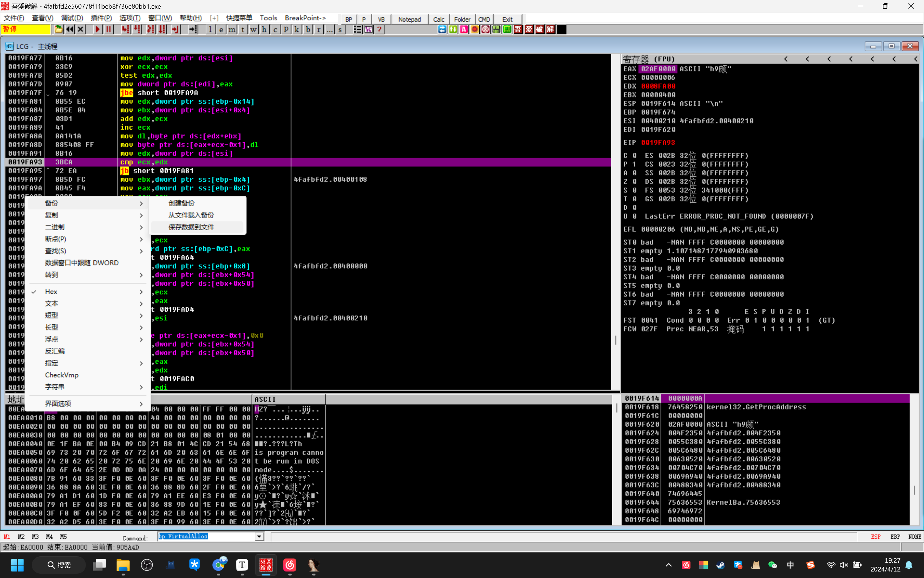This screenshot has width=924, height=578.
Task: Run the program with the red play icon
Action: tap(98, 29)
